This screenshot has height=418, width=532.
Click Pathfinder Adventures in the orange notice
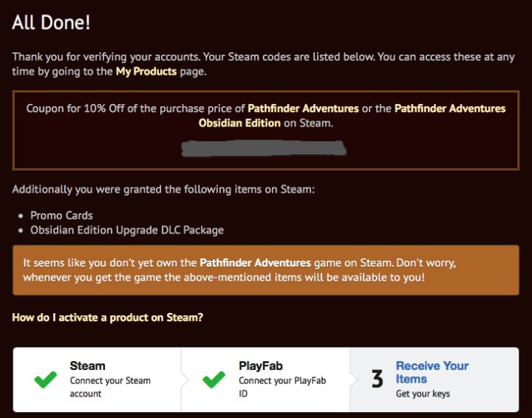255,263
